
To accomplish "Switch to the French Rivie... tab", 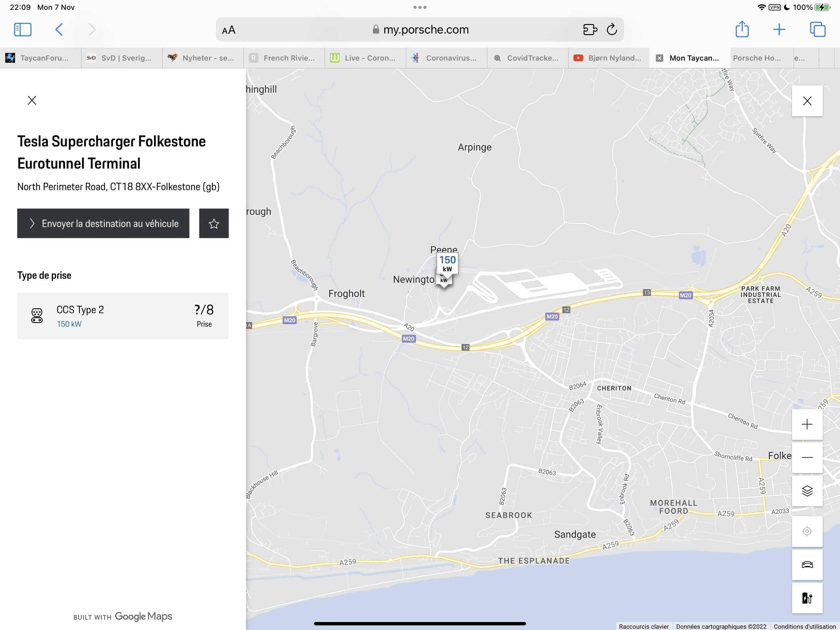I will click(x=284, y=58).
